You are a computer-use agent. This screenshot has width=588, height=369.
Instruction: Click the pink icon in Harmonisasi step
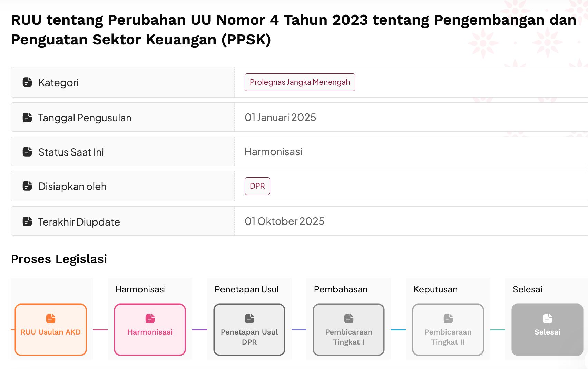pyautogui.click(x=150, y=319)
